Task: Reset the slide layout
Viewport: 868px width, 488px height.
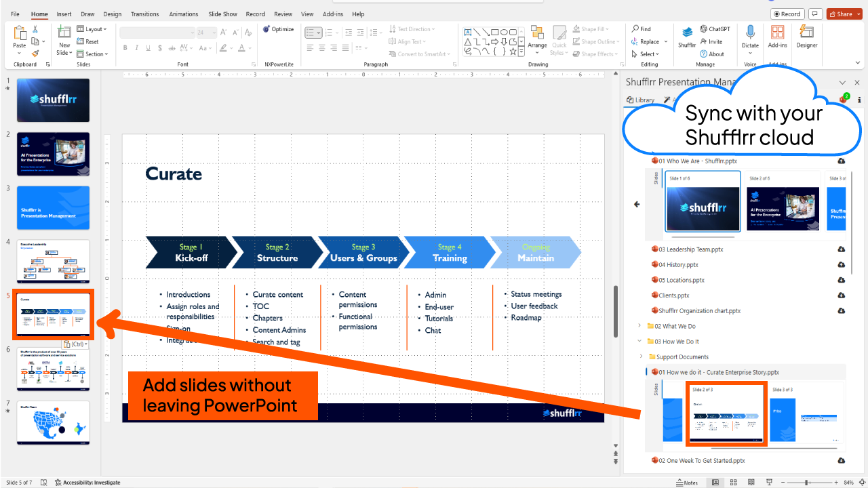Action: tap(87, 41)
